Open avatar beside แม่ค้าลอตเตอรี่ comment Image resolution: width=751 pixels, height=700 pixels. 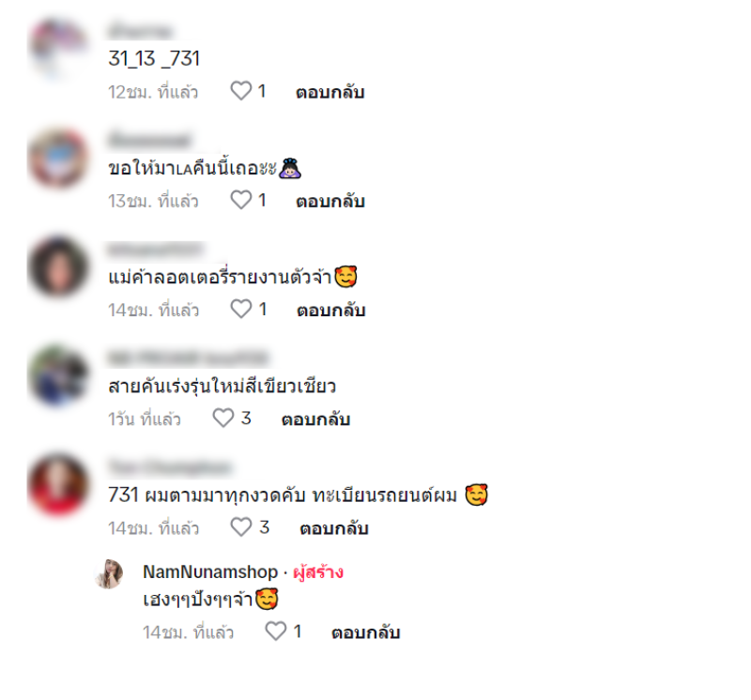[58, 266]
